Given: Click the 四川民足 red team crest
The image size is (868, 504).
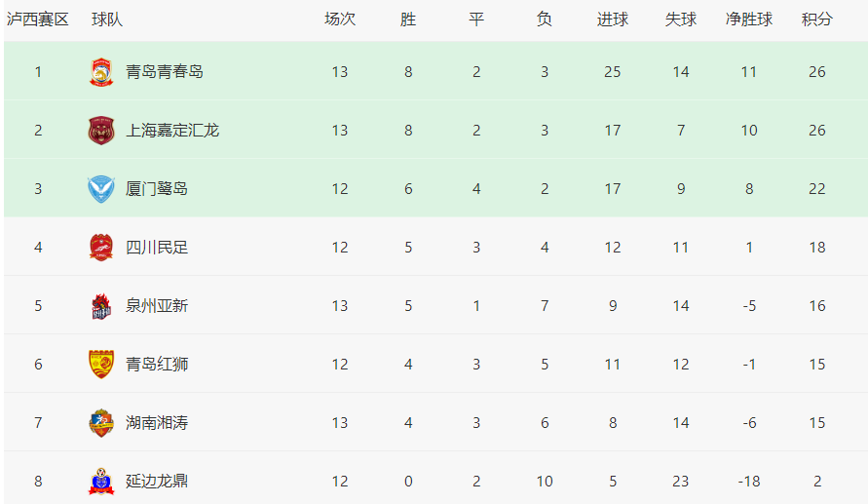Looking at the screenshot, I should coord(101,248).
